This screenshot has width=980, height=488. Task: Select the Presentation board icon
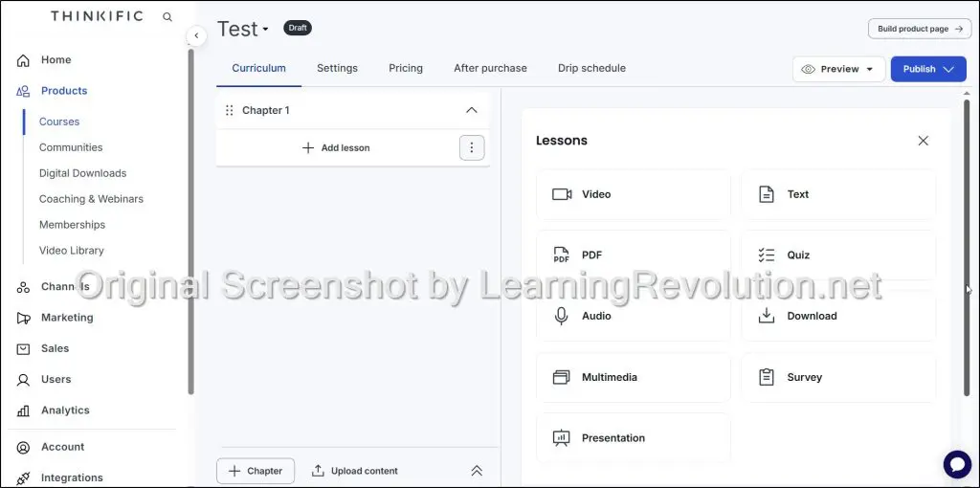561,438
